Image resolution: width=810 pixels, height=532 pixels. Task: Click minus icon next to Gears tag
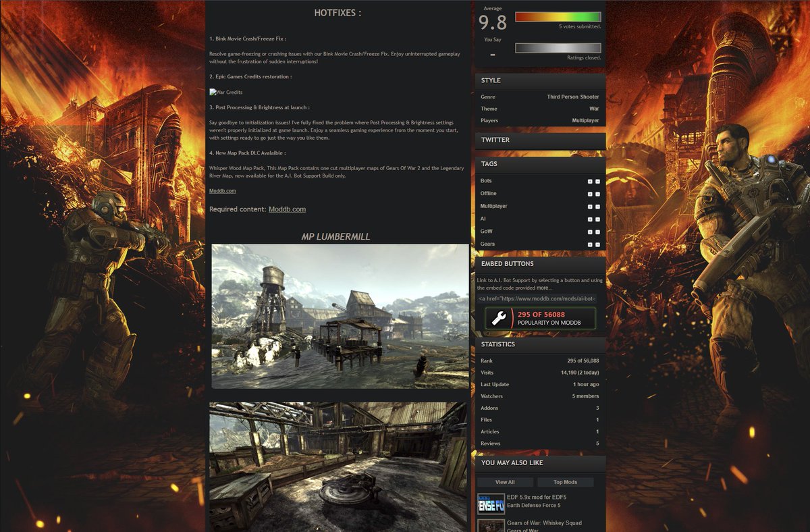tap(597, 244)
